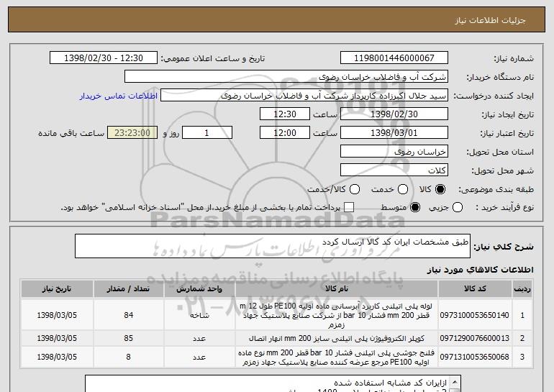
Task: Click the need date in row 2
Action: [x=57, y=338]
